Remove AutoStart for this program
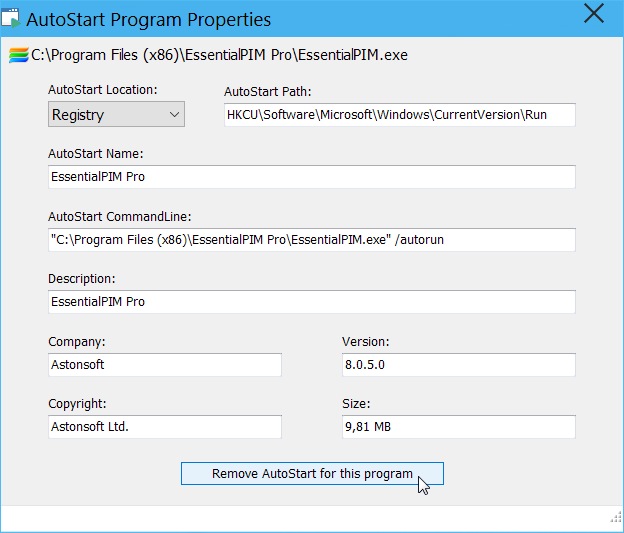 coord(312,474)
